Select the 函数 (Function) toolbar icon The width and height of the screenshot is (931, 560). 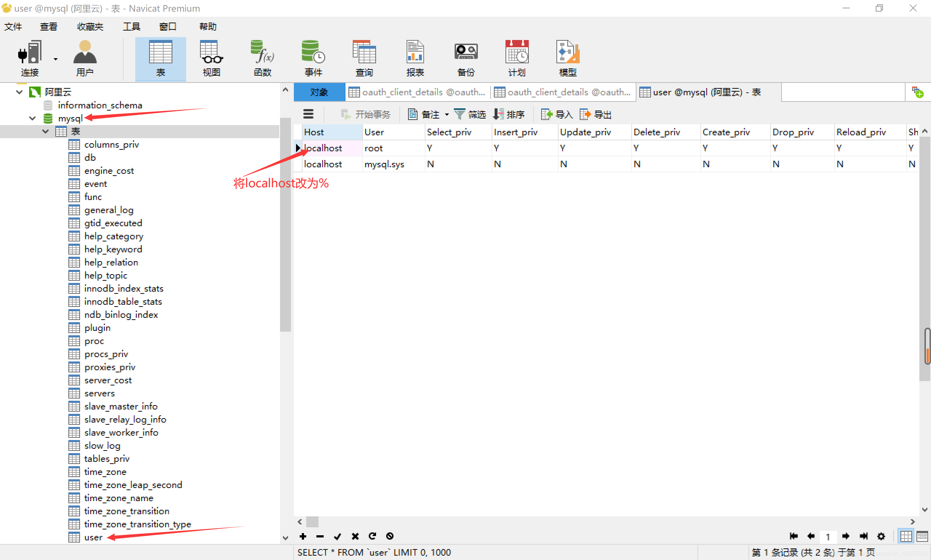(x=262, y=59)
